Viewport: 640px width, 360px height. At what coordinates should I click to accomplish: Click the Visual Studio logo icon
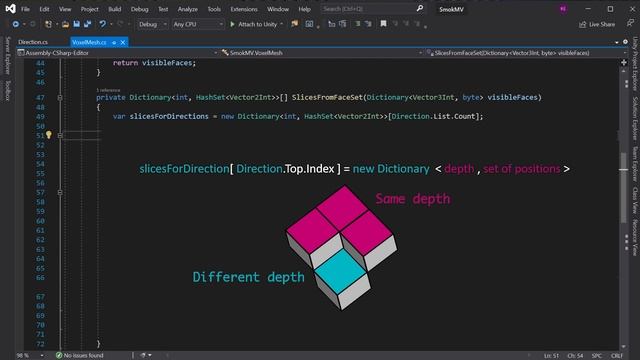(10, 9)
